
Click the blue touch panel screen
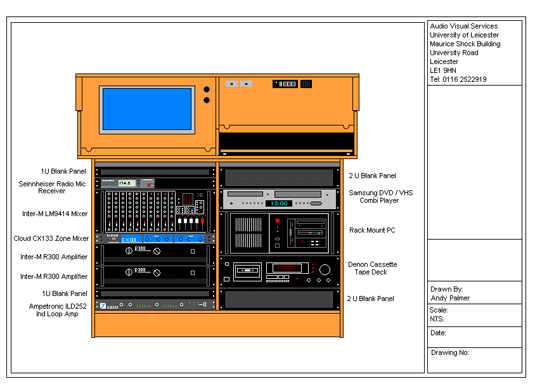tap(147, 109)
